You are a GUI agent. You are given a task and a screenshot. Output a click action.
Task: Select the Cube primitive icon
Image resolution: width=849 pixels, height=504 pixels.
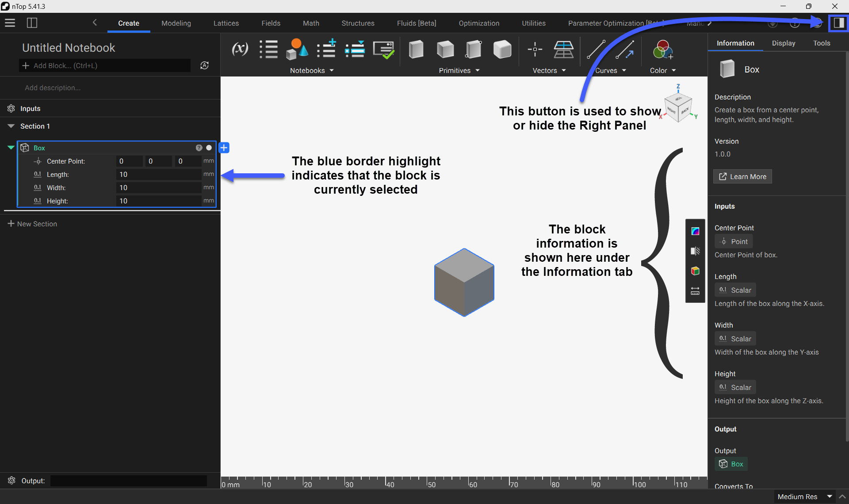click(x=445, y=49)
